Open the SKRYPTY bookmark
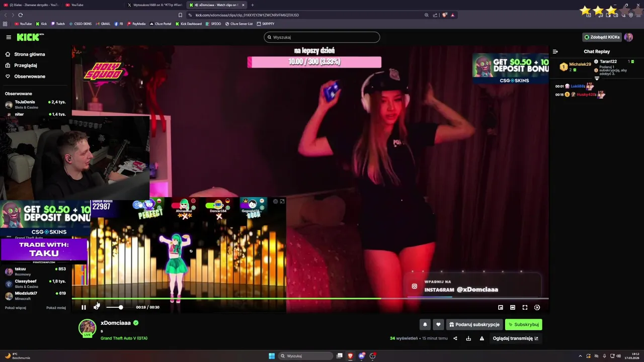This screenshot has height=362, width=644. 266,24
